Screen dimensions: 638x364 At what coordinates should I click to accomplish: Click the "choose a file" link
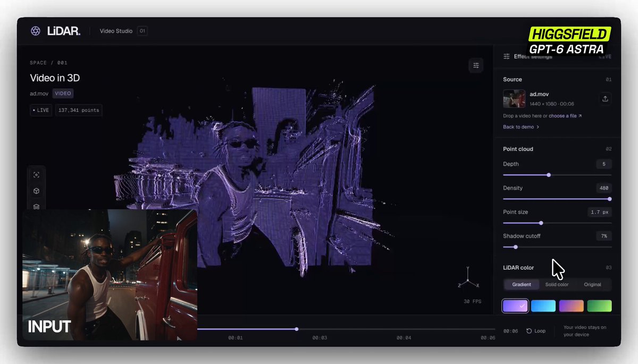click(565, 116)
